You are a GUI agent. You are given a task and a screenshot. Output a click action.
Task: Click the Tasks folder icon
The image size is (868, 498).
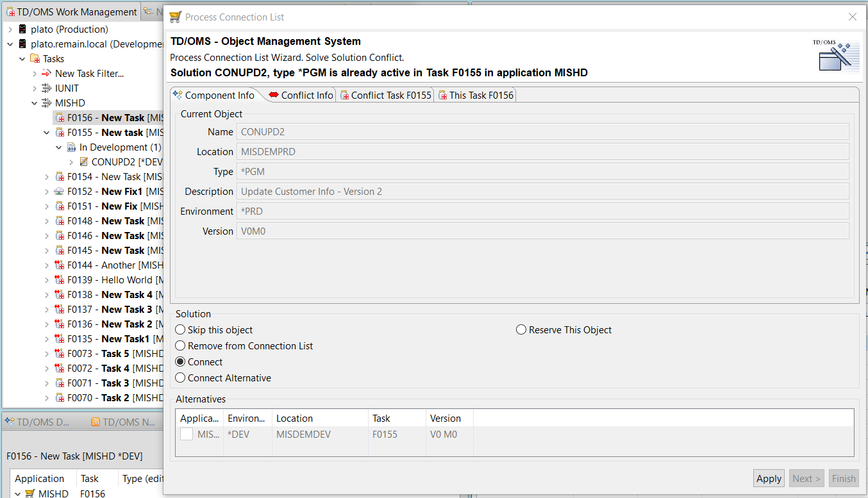tap(35, 59)
